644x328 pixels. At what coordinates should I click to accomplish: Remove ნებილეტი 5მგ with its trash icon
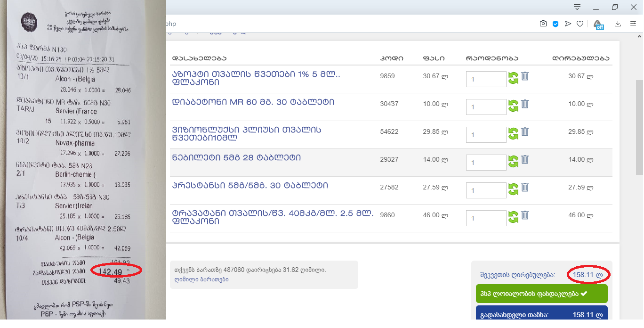[x=524, y=160]
